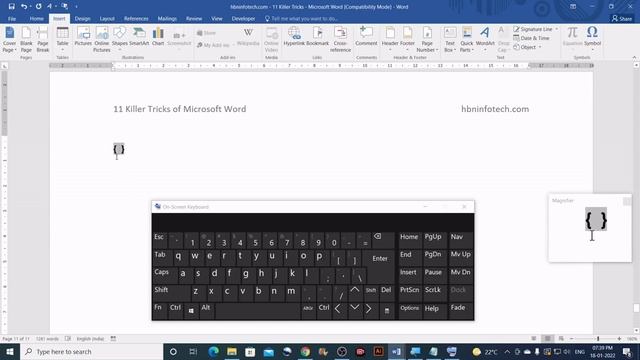
Task: Open the File tab
Action: 12,19
